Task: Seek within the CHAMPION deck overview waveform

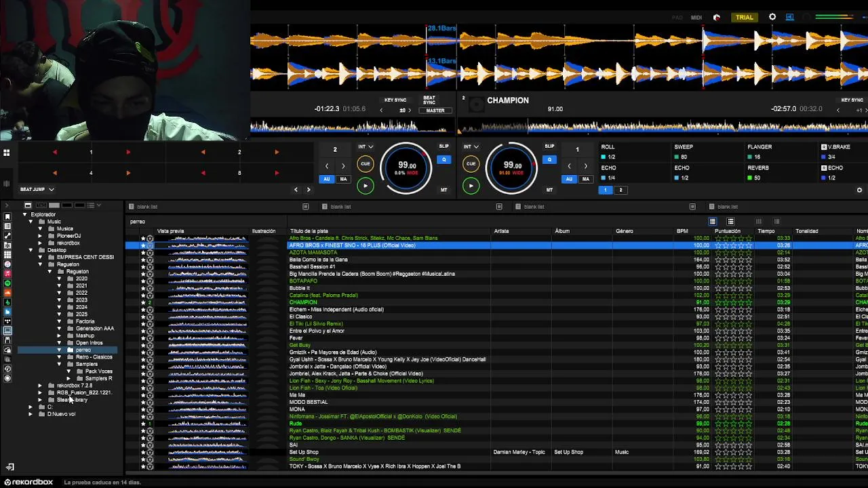Action: pyautogui.click(x=663, y=127)
